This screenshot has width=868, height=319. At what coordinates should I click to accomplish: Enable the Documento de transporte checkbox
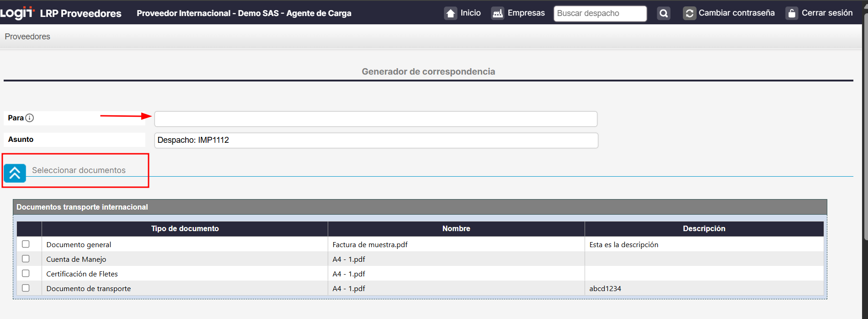pos(26,288)
